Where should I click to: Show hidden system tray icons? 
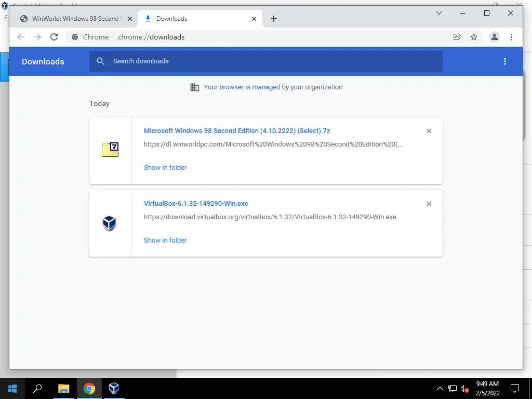(440, 389)
